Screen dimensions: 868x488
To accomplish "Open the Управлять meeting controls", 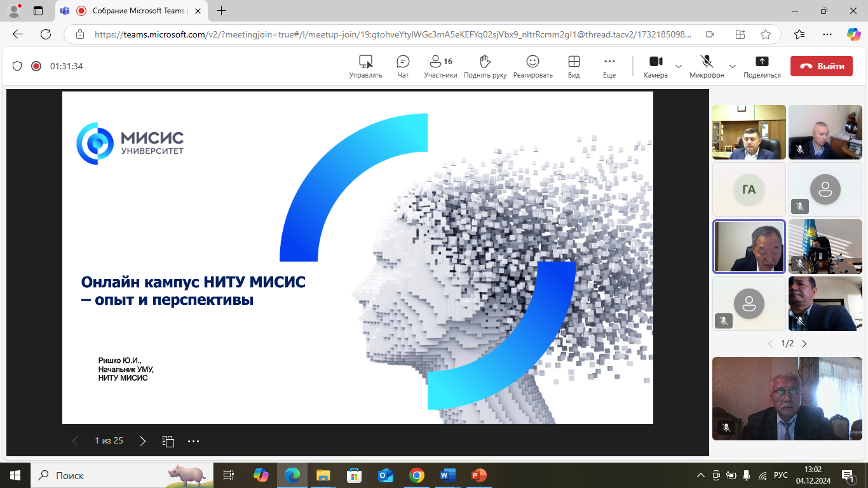I will point(365,66).
